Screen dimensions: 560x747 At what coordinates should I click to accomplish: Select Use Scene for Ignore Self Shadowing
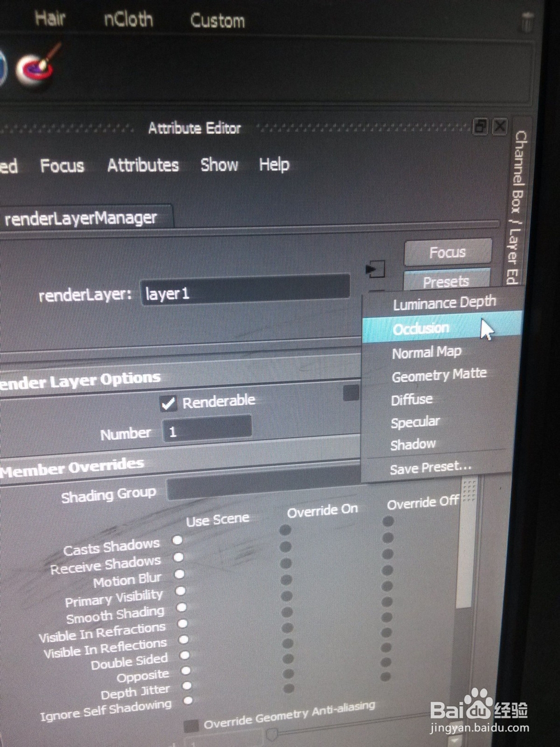click(x=189, y=700)
